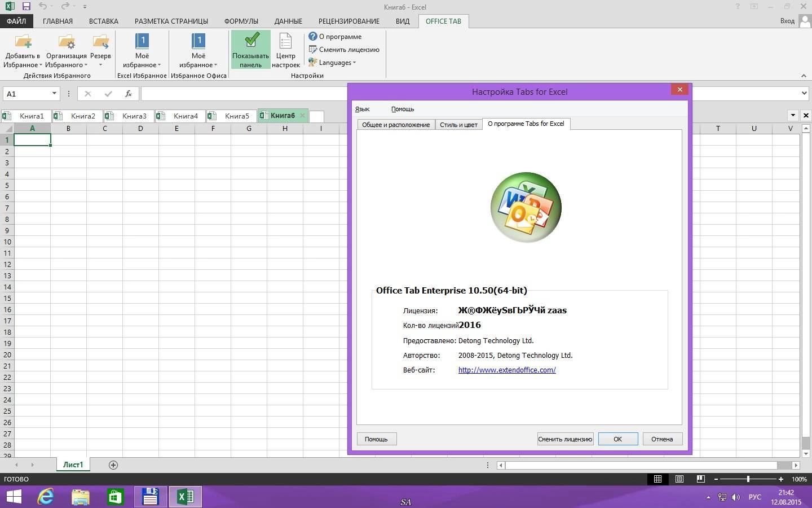Click the cancel X icon in formula bar

pyautogui.click(x=88, y=94)
